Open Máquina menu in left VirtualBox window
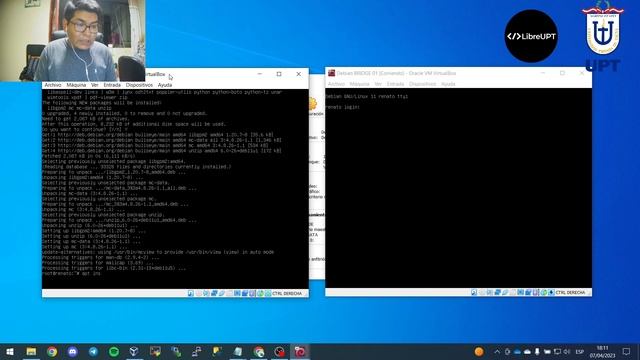Viewport: 640px width, 360px height. (x=76, y=85)
